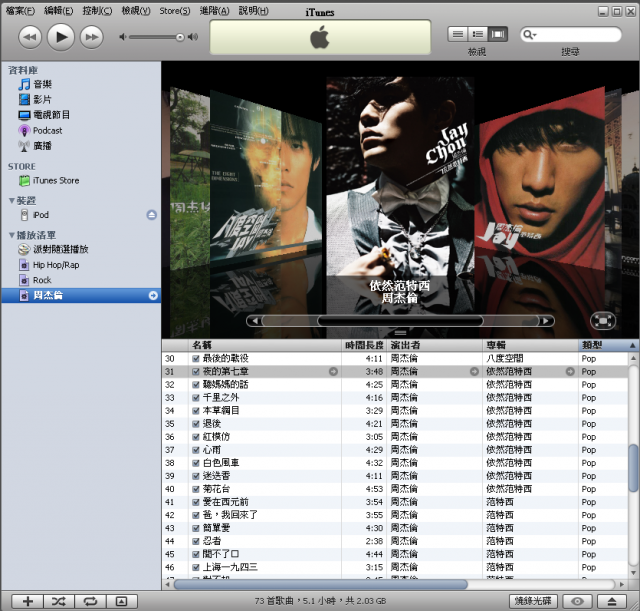Open the Store menu
Image resolution: width=640 pixels, height=611 pixels.
(175, 11)
